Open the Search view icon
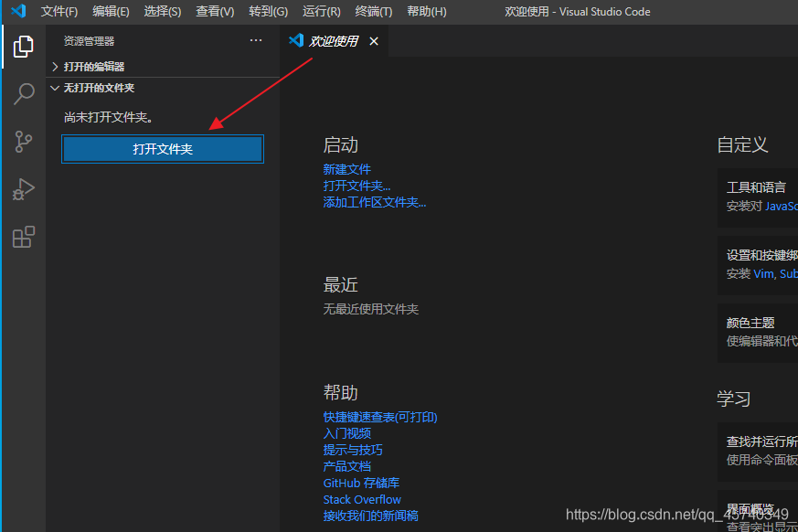 (24, 93)
